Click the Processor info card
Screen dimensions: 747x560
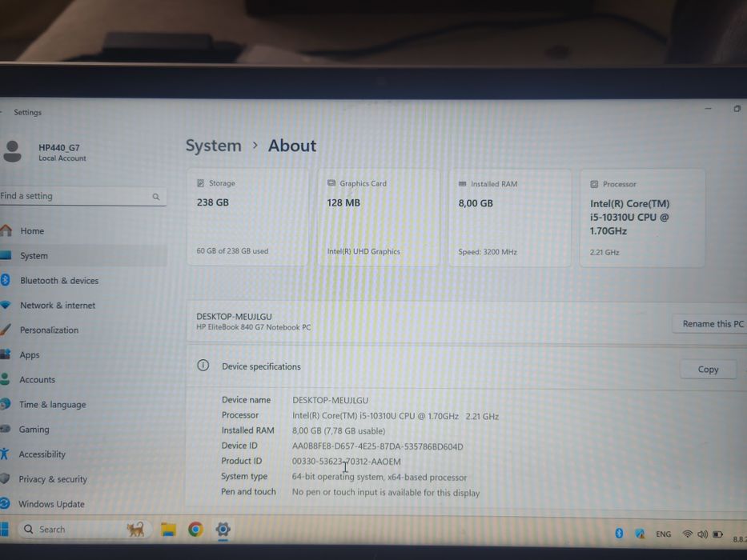[641, 218]
